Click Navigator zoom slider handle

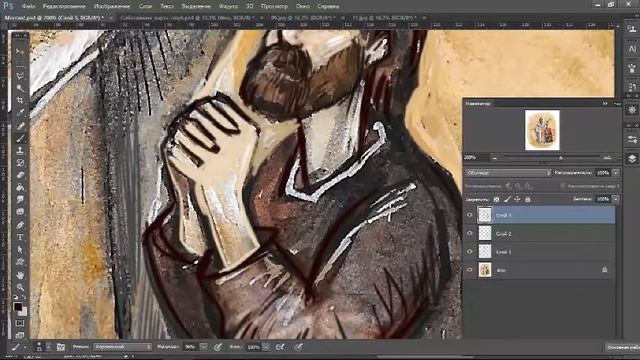[561, 158]
